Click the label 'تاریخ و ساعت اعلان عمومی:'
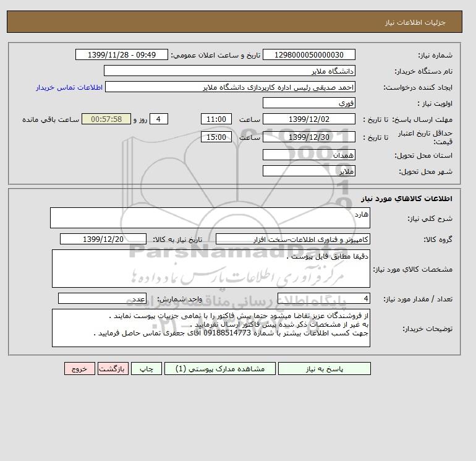Image resolution: width=476 pixels, height=461 pixels. (216, 55)
